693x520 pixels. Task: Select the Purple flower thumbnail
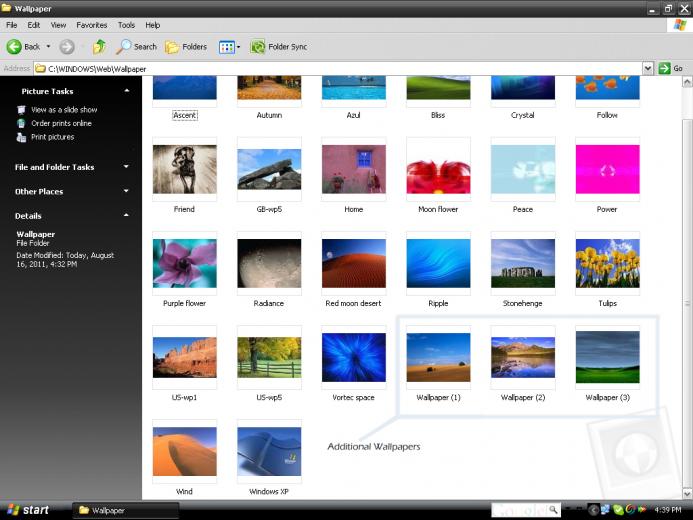coord(184,263)
